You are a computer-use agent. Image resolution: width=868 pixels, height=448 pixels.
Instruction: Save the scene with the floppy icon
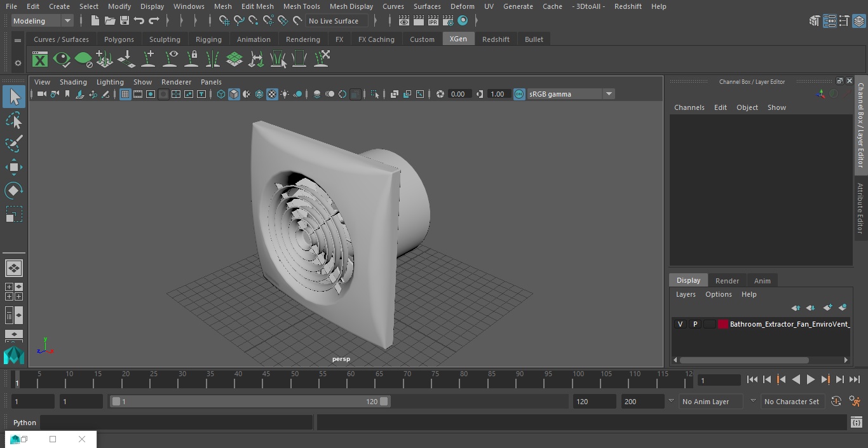click(125, 21)
